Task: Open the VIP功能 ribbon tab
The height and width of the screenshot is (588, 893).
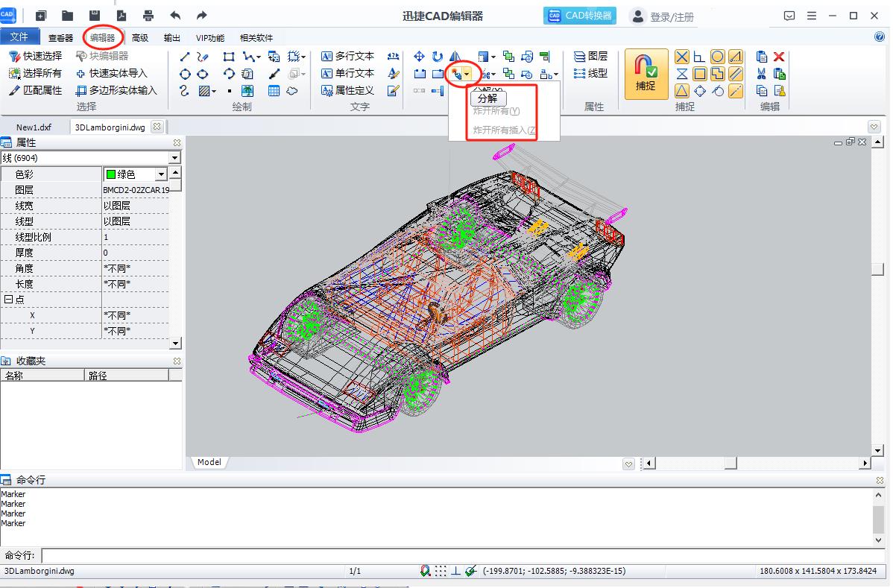Action: 210,37
